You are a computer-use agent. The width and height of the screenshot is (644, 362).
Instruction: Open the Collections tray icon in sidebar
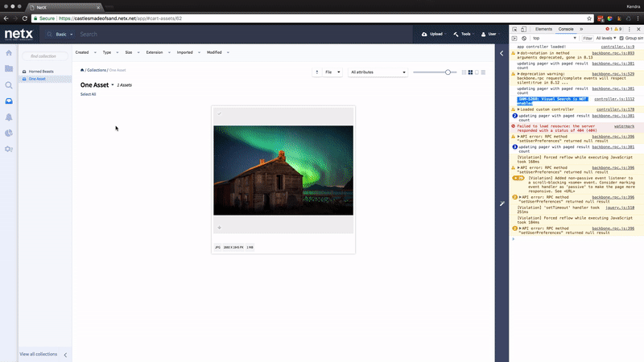9,101
